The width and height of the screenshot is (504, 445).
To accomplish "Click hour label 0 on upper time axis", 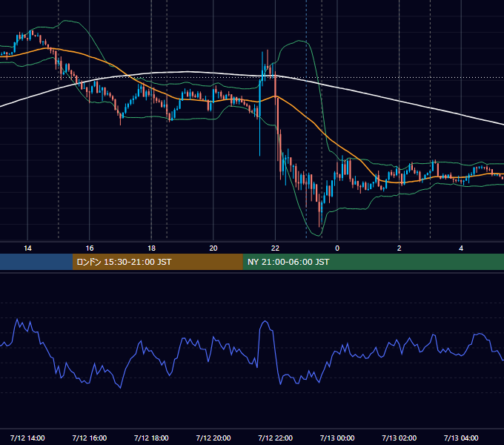I will [x=337, y=248].
